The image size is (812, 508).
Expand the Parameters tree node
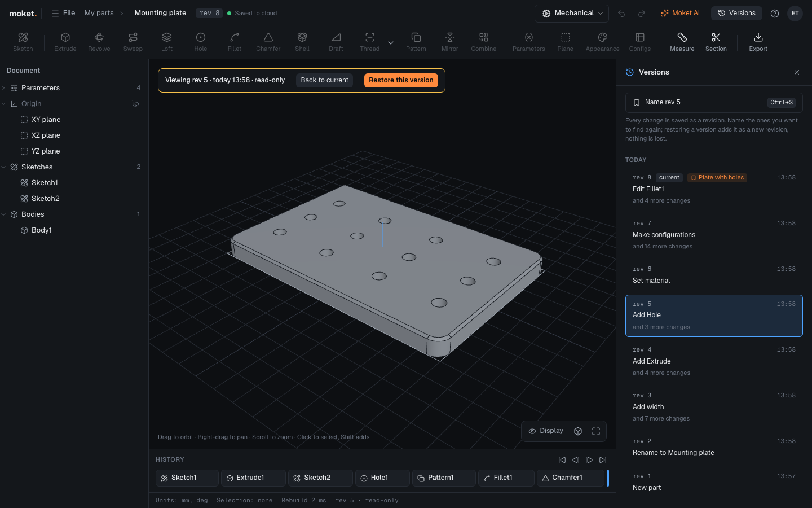click(4, 88)
